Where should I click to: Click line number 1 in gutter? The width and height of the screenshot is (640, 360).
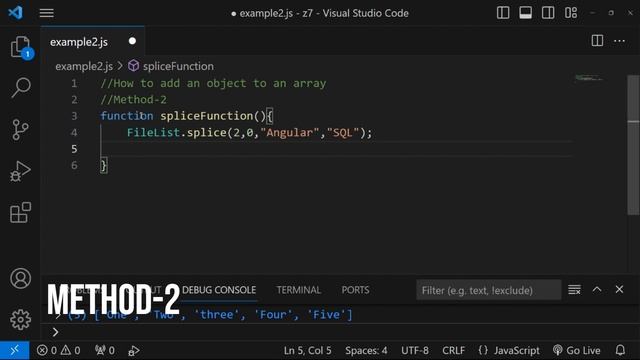pyautogui.click(x=74, y=83)
